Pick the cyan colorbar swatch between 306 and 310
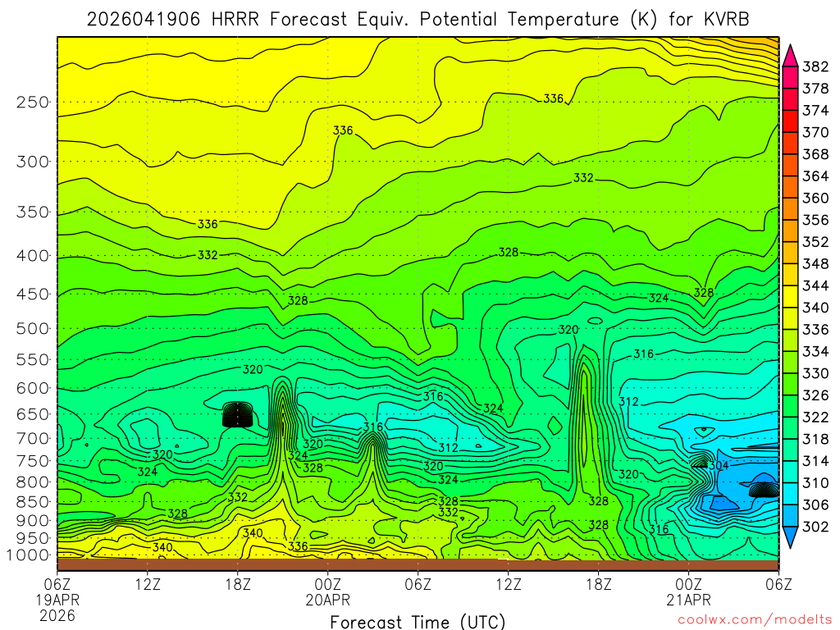840x630 pixels. click(790, 495)
